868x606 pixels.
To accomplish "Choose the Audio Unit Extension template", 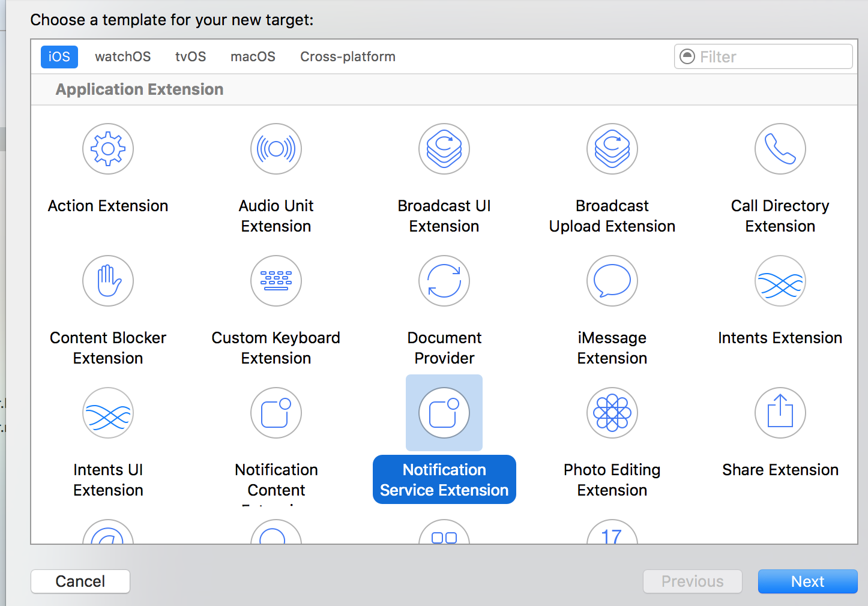I will [276, 149].
